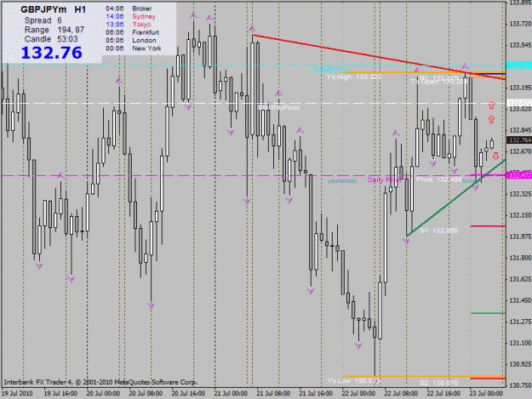
Task: Click the Candle 53:03 countdown
Action: tap(51, 39)
